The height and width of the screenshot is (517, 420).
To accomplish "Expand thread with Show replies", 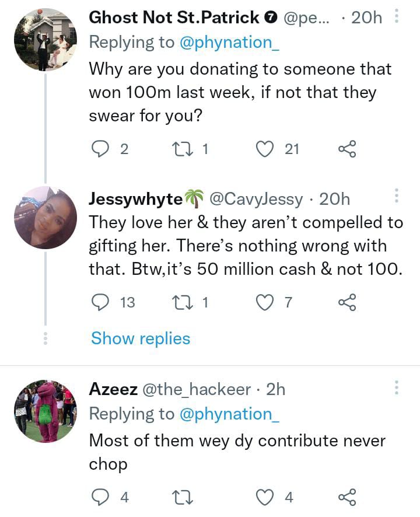I will click(141, 338).
